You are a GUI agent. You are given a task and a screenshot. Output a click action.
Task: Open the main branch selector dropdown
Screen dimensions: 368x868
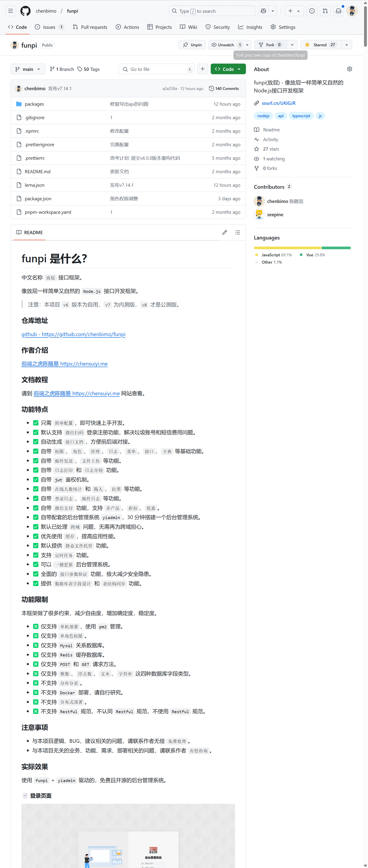pos(28,69)
